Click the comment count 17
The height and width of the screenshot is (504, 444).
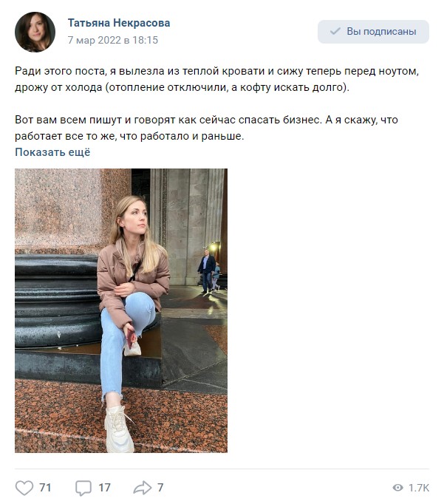(x=104, y=488)
